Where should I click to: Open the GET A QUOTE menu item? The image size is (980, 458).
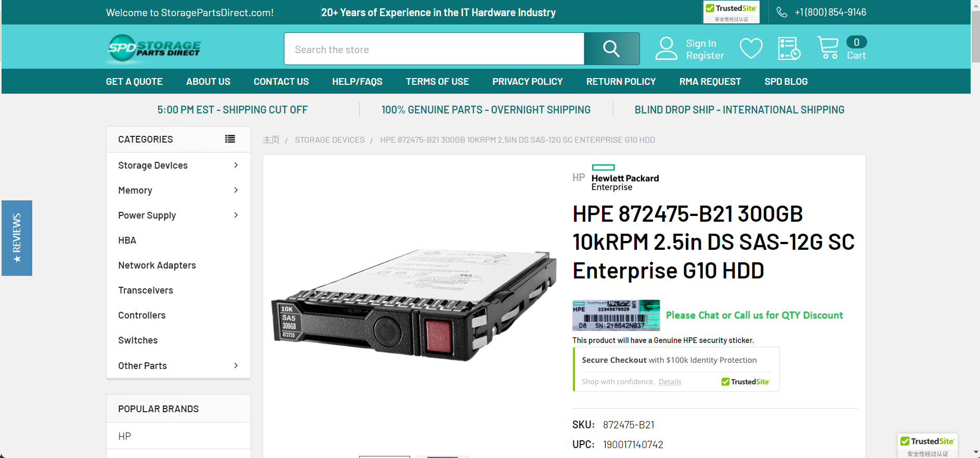point(134,82)
